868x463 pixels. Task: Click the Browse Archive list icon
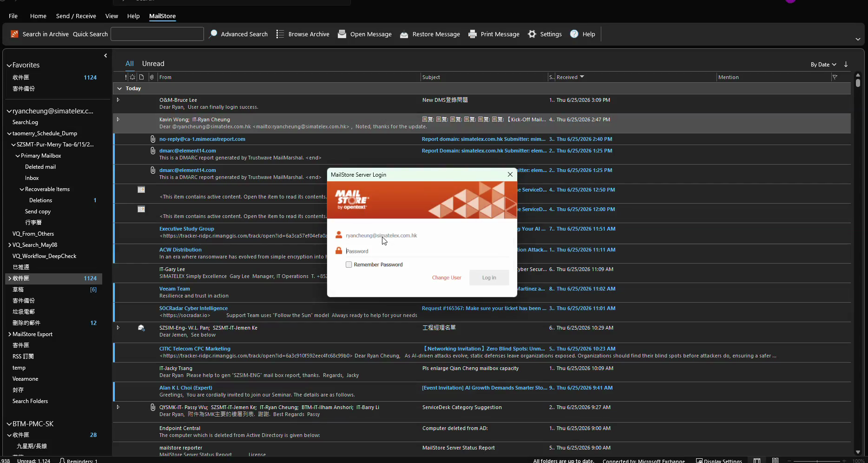pyautogui.click(x=280, y=34)
